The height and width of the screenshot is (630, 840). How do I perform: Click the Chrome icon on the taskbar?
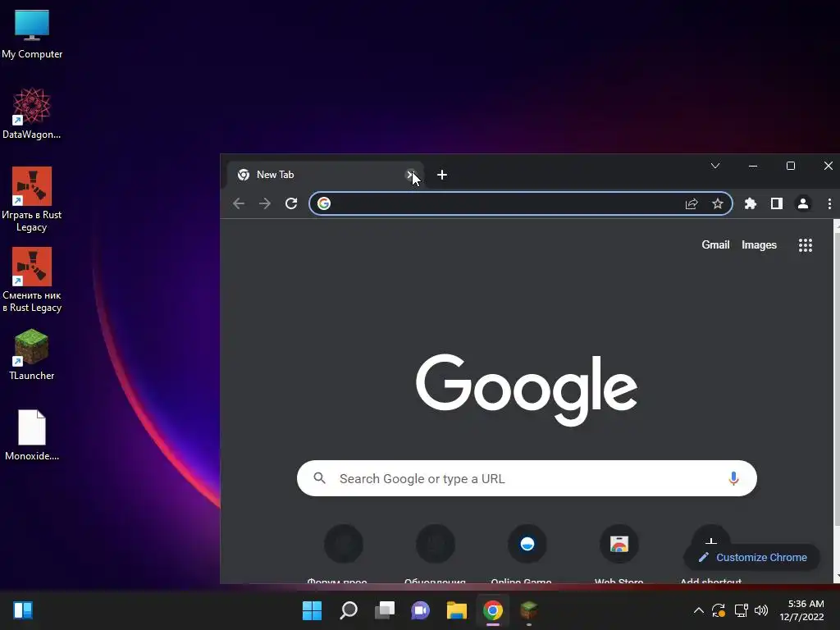coord(493,610)
